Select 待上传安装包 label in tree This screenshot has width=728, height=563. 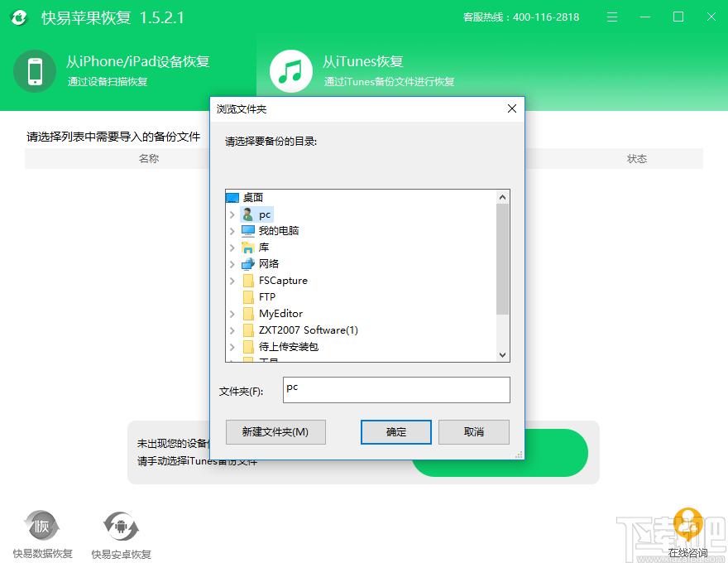289,347
